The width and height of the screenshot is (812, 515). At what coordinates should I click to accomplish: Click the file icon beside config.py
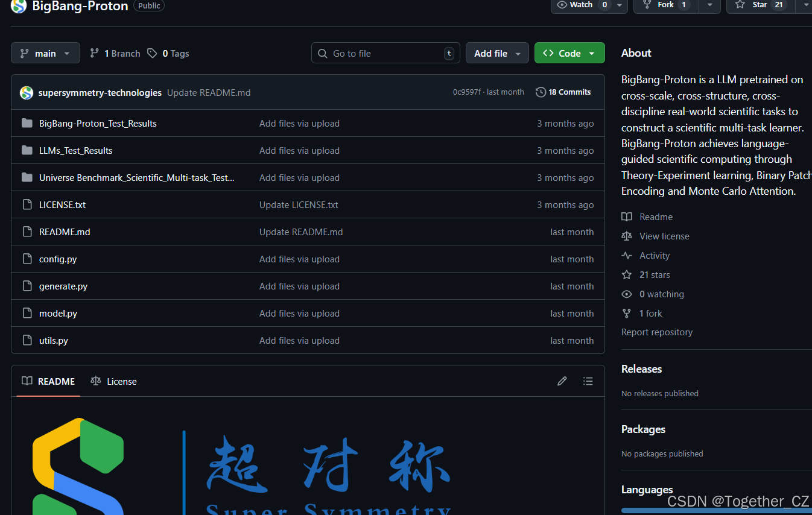[27, 259]
